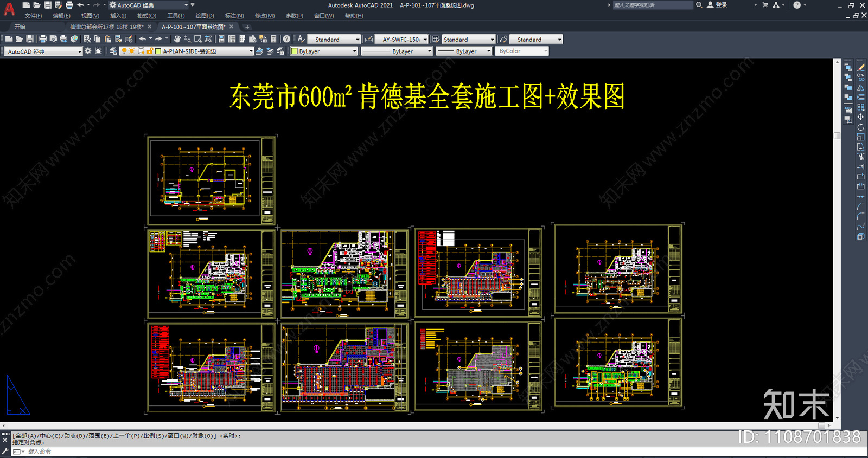Viewport: 868px width, 458px height.
Task: Activate the Pan hand tool
Action: 177,39
